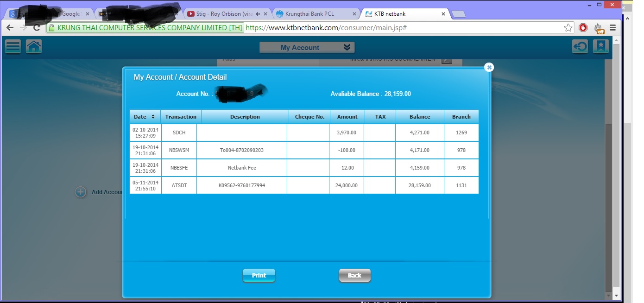Click the Back button
Screen dimensions: 644x303
[x=355, y=275]
